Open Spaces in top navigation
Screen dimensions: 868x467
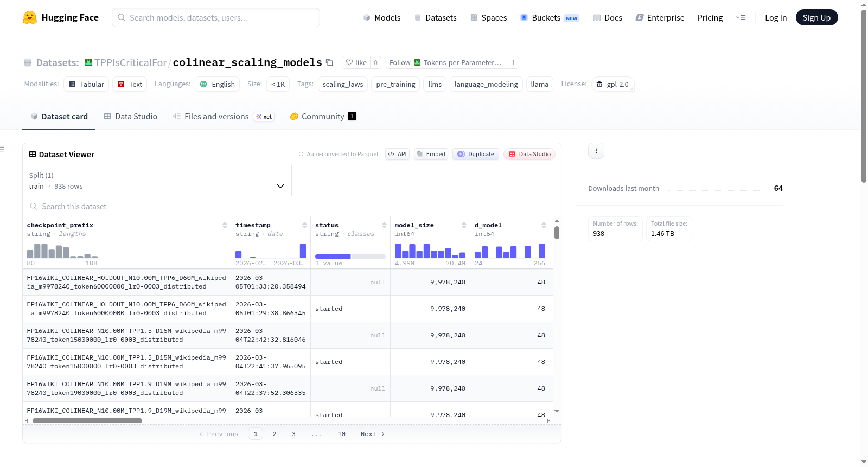[x=488, y=17]
